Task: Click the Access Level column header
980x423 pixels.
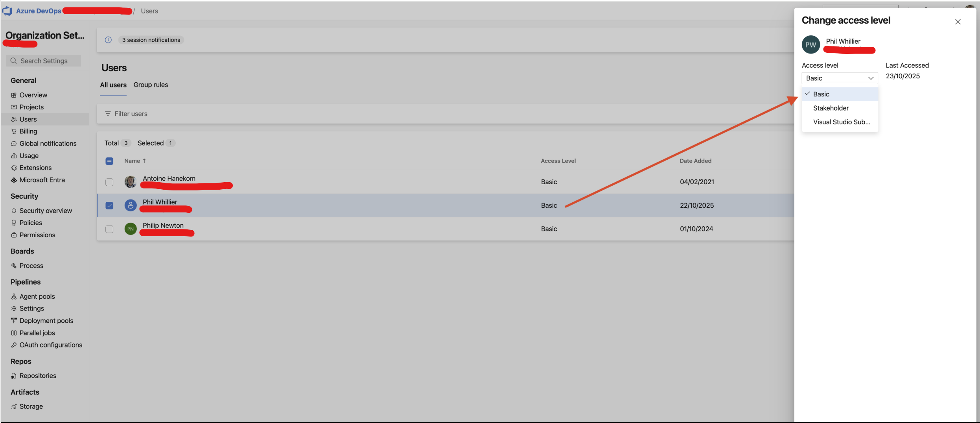Action: point(558,161)
